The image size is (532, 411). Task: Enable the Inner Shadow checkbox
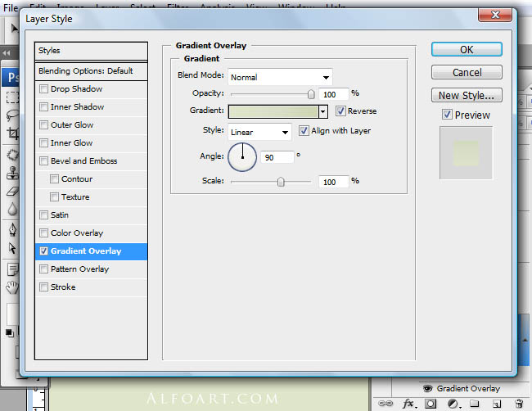(x=43, y=107)
